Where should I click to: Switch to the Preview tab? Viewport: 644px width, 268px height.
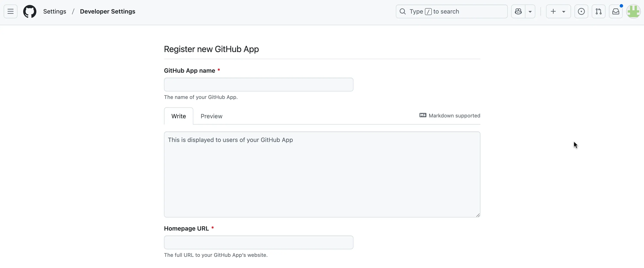pos(211,116)
